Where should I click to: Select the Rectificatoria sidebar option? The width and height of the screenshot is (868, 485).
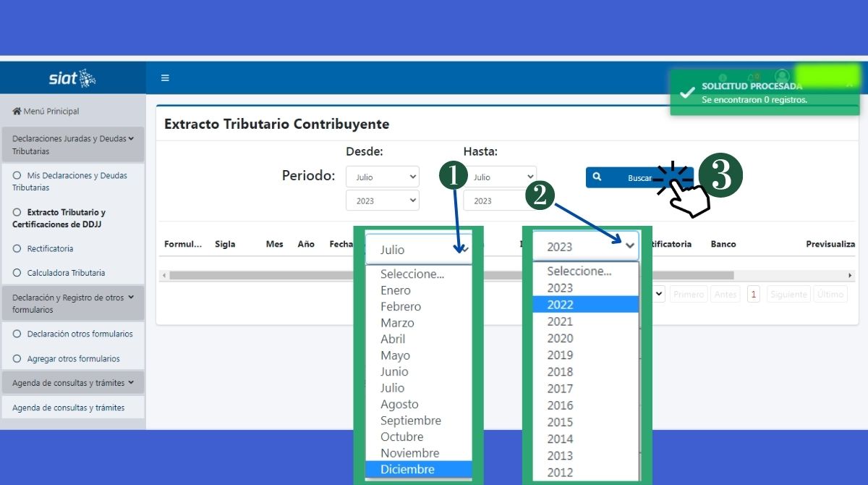[x=50, y=249]
